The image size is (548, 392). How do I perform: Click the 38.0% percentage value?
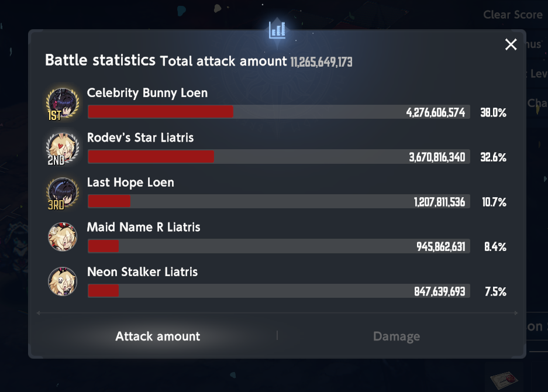pos(493,112)
